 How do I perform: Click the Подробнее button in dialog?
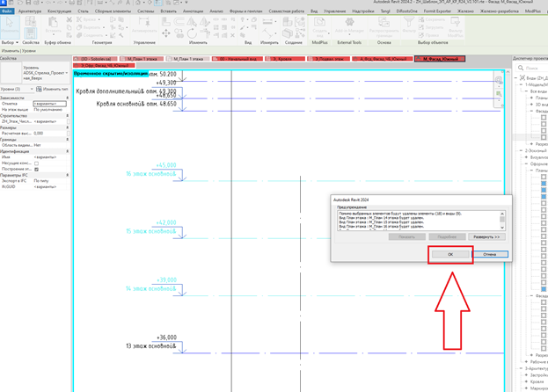447,237
